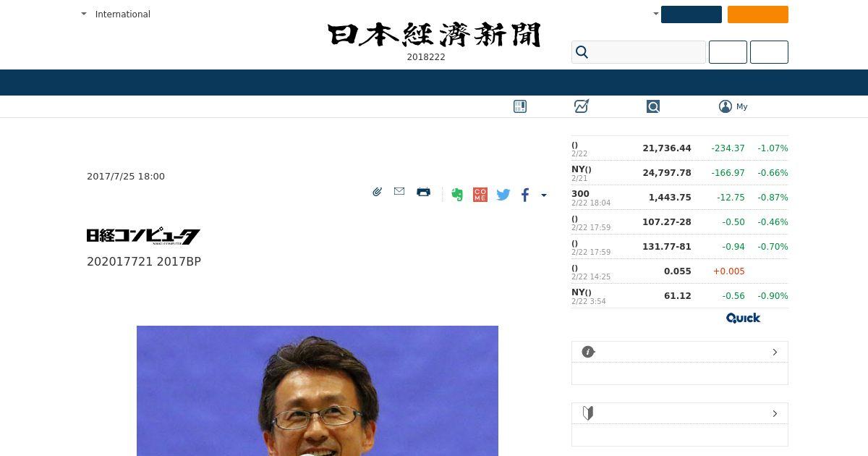868x456 pixels.
Task: Share with the COMEMO icon
Action: [x=480, y=195]
